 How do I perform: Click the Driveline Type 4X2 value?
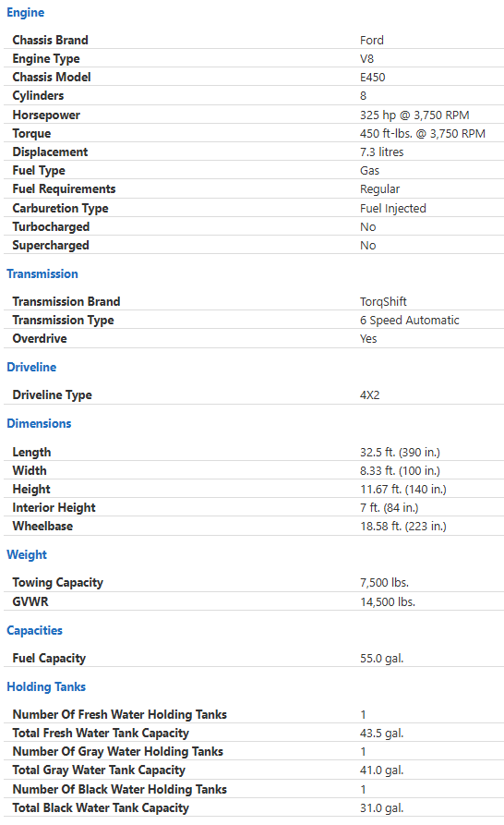pyautogui.click(x=369, y=395)
